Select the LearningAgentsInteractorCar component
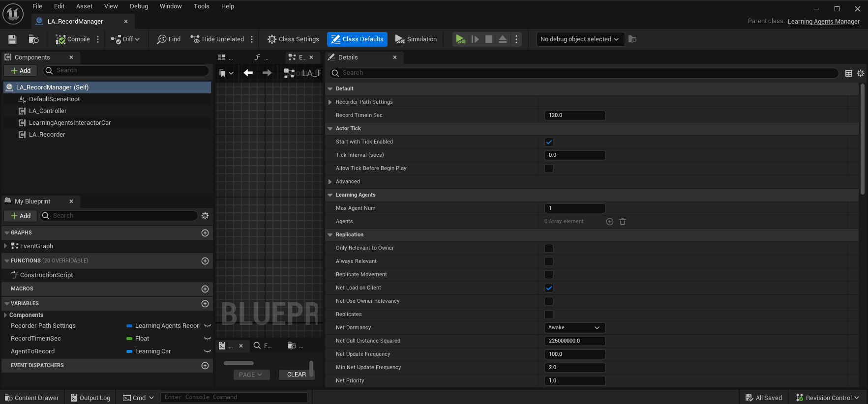868x404 pixels. pyautogui.click(x=70, y=123)
